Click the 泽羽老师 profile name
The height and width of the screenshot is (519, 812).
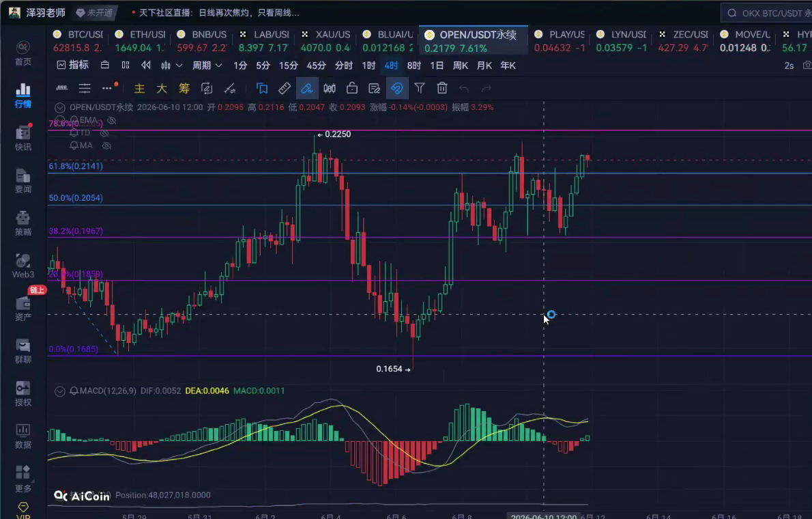46,12
